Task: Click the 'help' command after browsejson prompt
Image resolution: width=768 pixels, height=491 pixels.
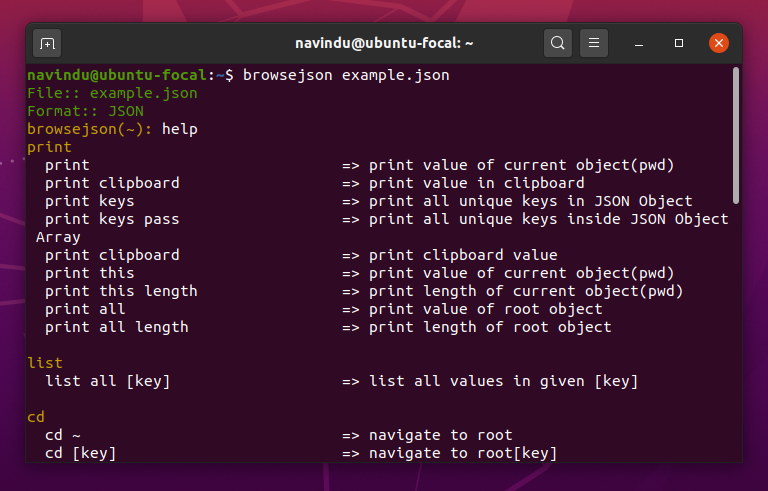Action: click(x=180, y=129)
